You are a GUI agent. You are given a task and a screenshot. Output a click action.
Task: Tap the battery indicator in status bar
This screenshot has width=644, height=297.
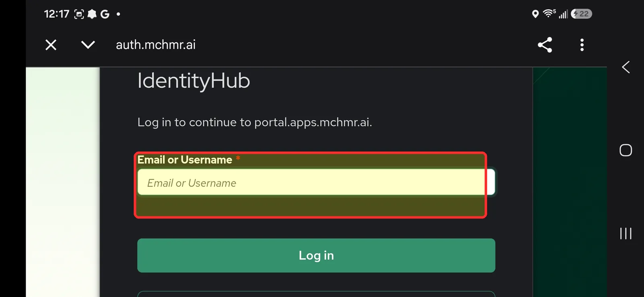pyautogui.click(x=582, y=14)
